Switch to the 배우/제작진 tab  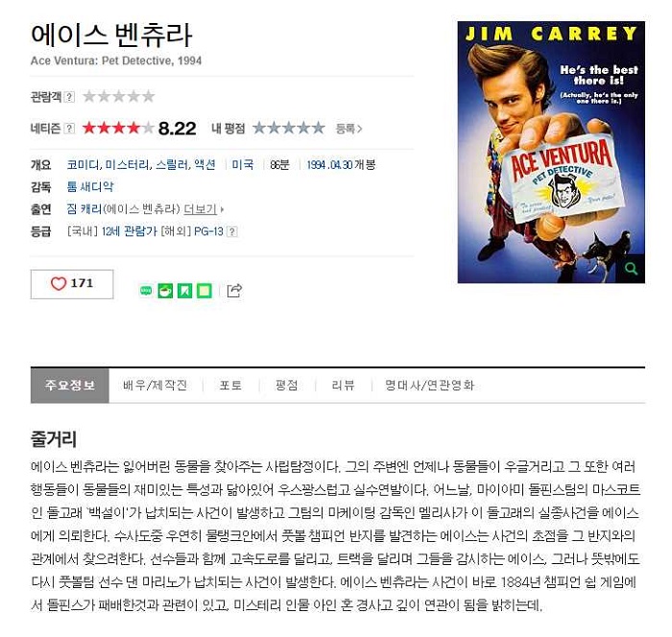coord(156,385)
